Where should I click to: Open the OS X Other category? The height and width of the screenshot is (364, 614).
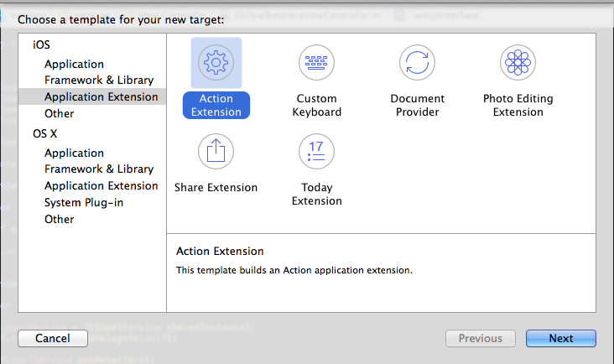[60, 219]
